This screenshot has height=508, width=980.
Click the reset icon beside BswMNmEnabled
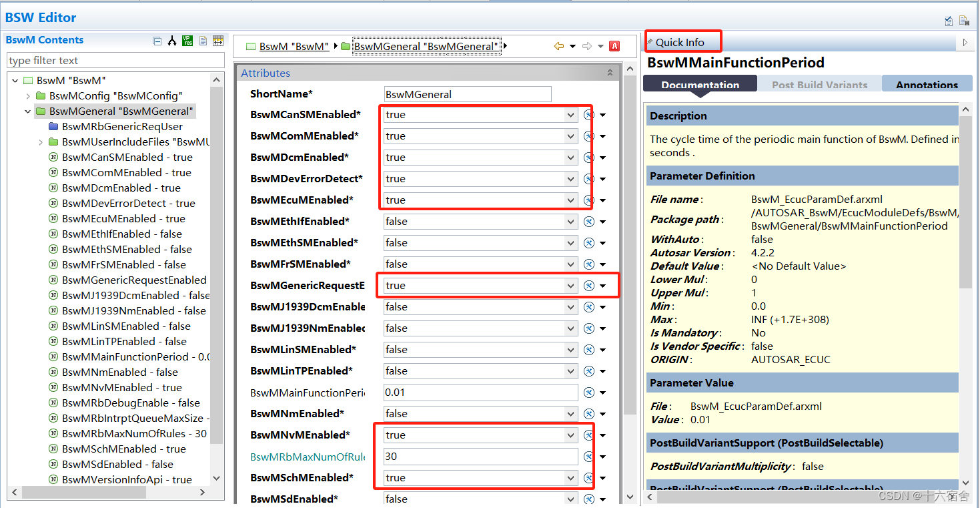(589, 414)
